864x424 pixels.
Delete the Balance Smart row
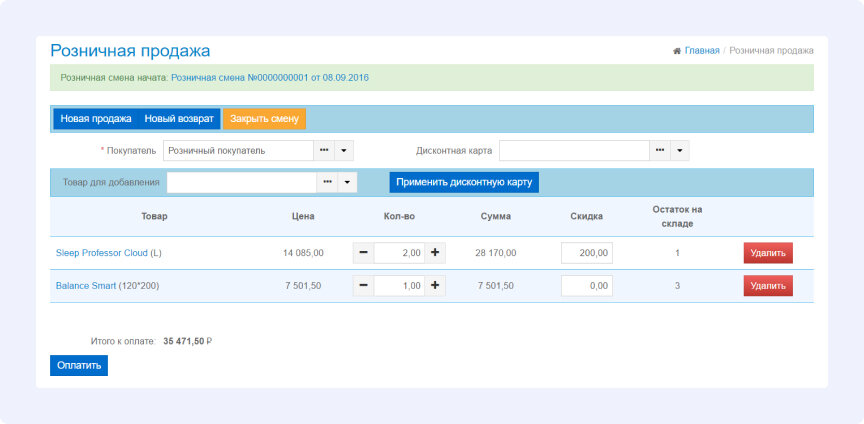pos(768,286)
